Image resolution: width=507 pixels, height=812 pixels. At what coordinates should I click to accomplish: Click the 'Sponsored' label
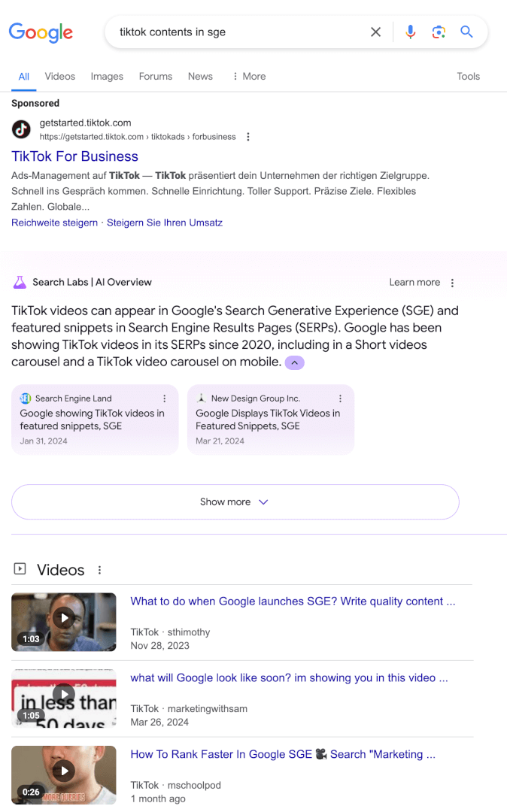[x=35, y=103]
